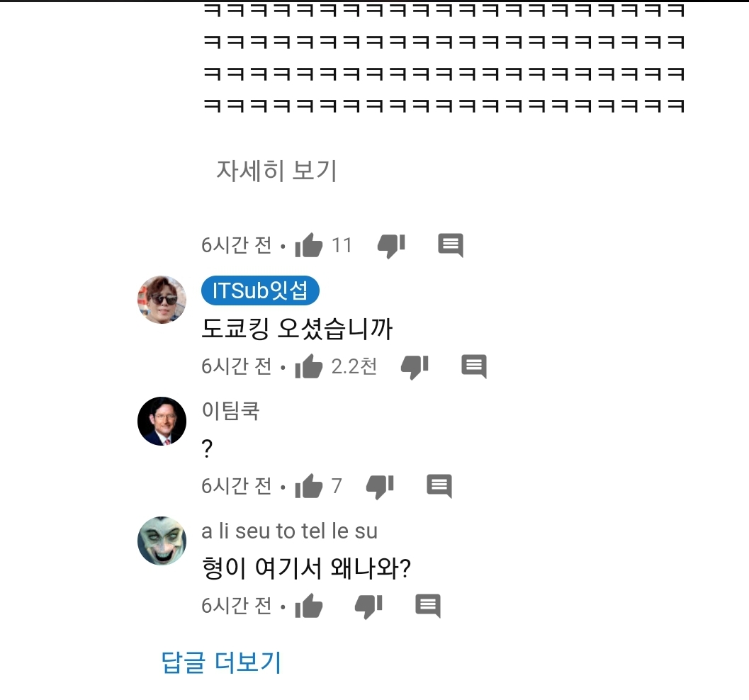Reply to the 형이 여기서 왜나와? comment
749x700 pixels.
pos(428,606)
